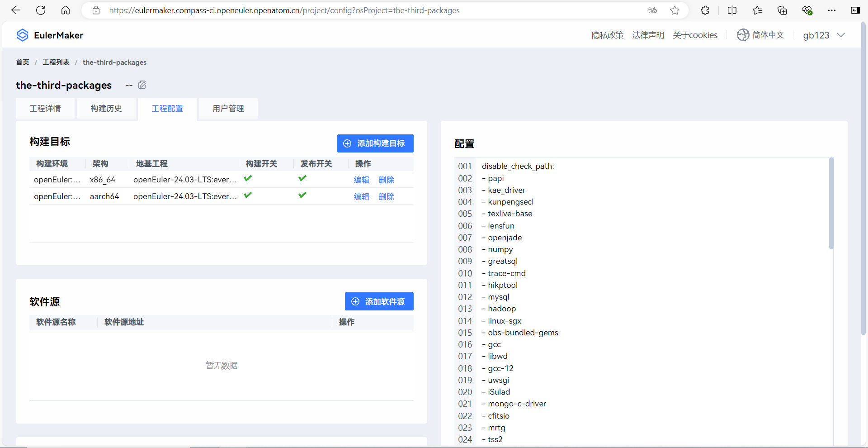Click the configuration panel vertical scrollbar
This screenshot has height=448, width=868.
831,204
